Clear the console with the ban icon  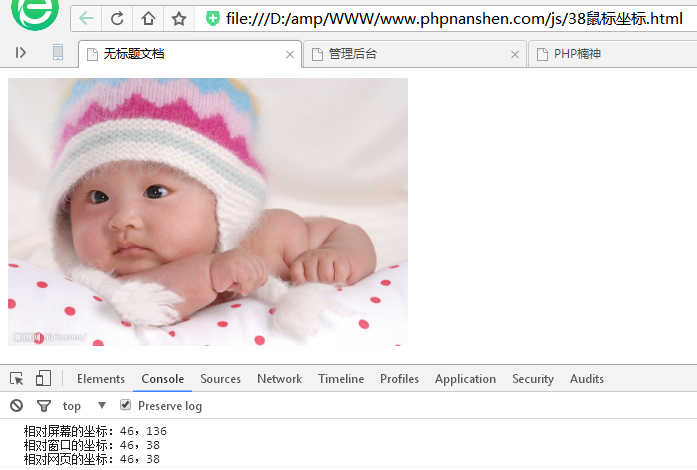(16, 406)
